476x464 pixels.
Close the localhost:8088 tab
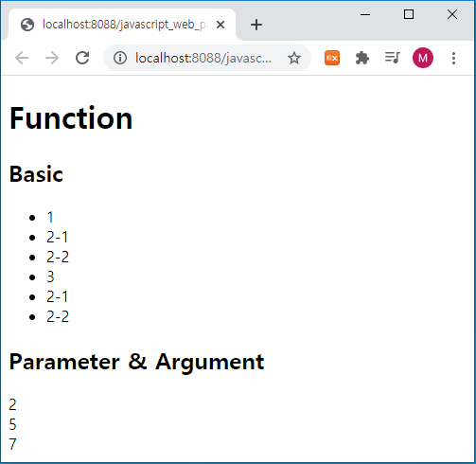click(x=220, y=25)
